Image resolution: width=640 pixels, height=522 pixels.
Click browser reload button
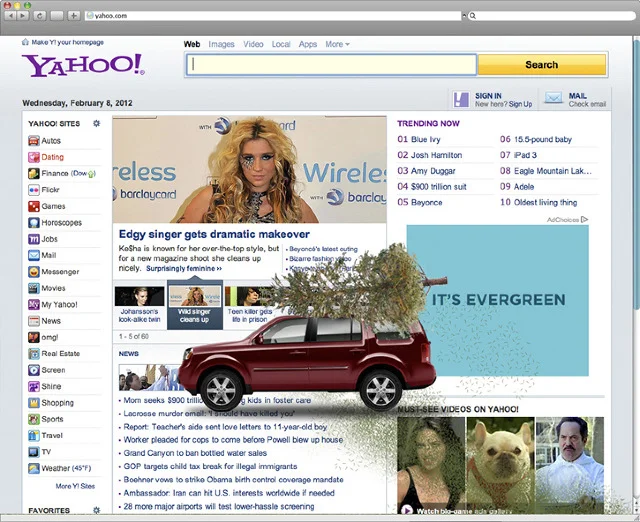[40, 16]
